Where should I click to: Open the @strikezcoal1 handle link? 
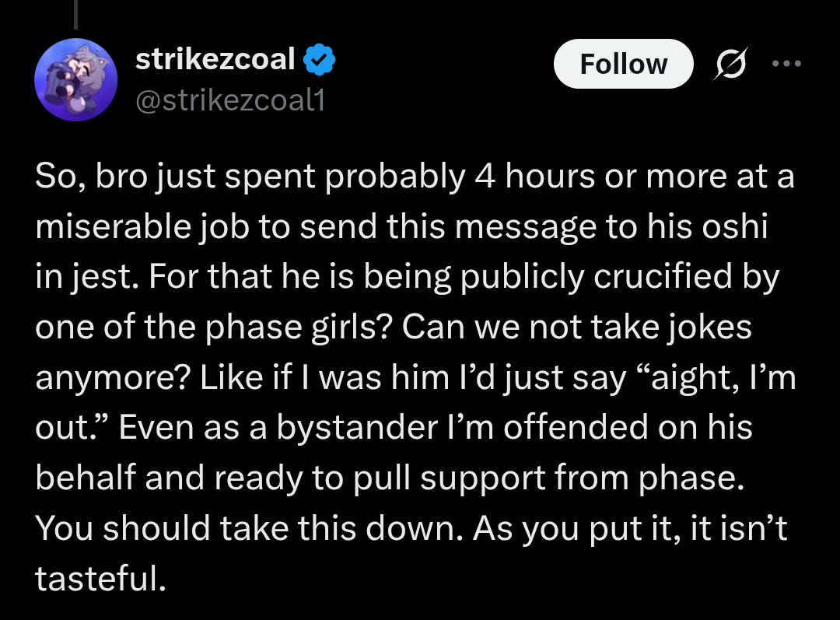click(230, 100)
